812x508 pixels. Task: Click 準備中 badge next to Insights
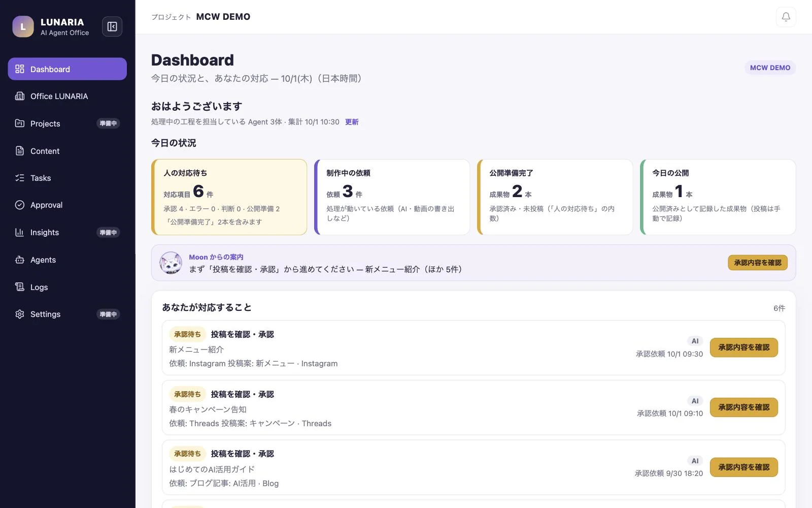[108, 232]
